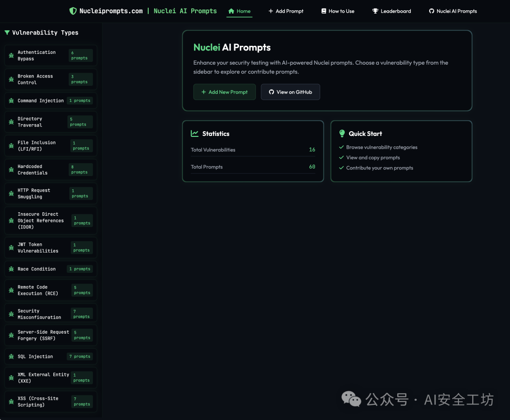Open the How to Use page
Image resolution: width=510 pixels, height=420 pixels.
(x=338, y=11)
